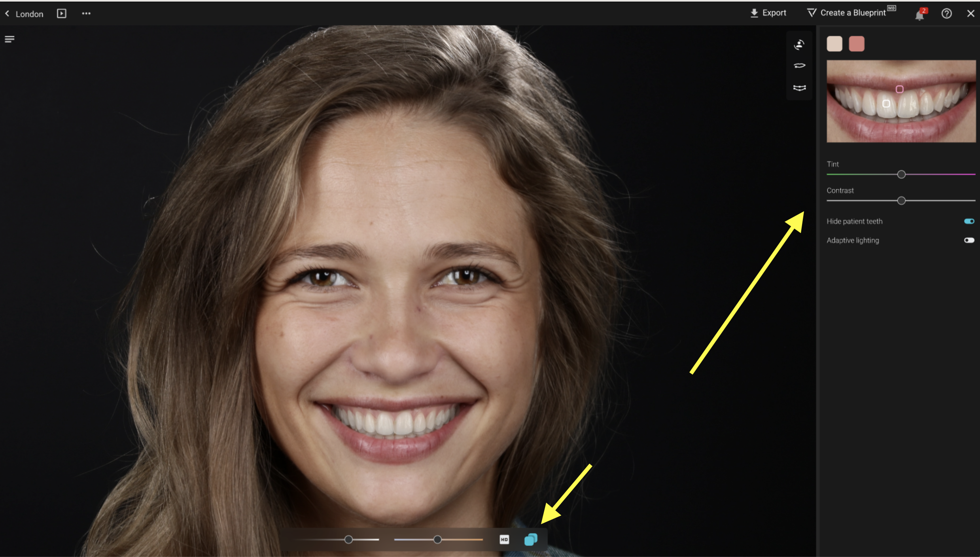The image size is (980, 557).
Task: Select the beige tooth color swatch
Action: (834, 44)
